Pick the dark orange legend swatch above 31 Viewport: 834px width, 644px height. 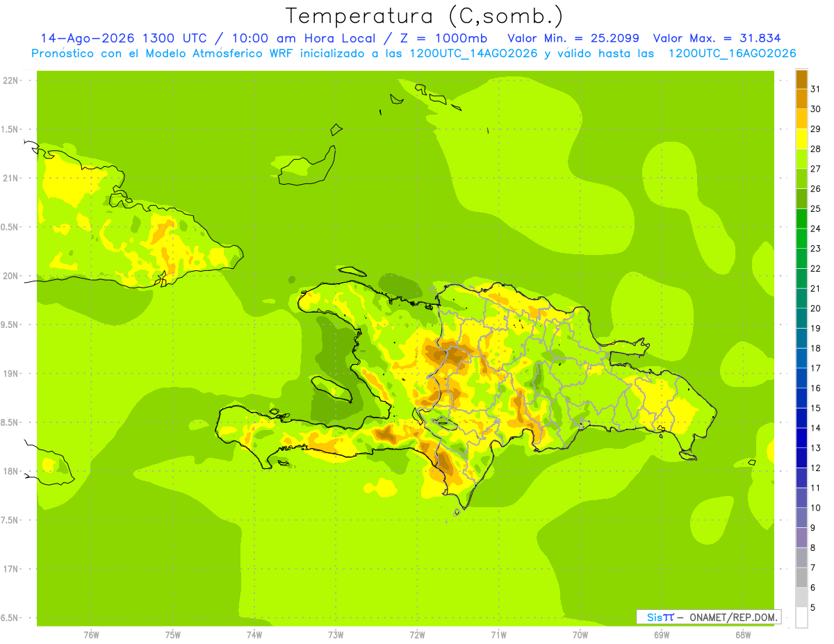coord(801,79)
